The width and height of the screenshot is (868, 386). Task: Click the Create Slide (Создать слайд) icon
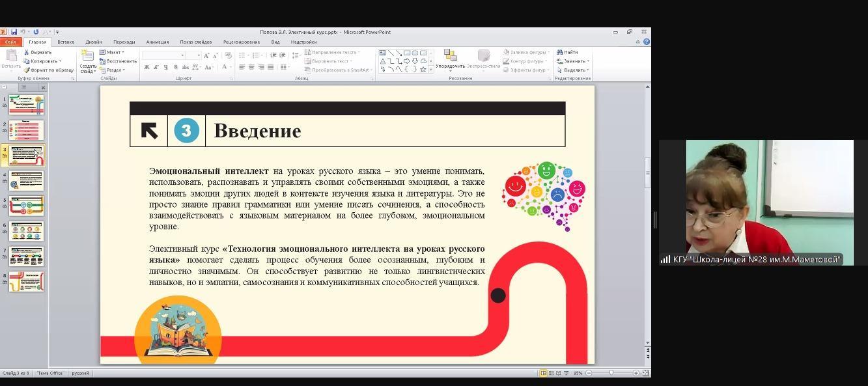tap(88, 57)
